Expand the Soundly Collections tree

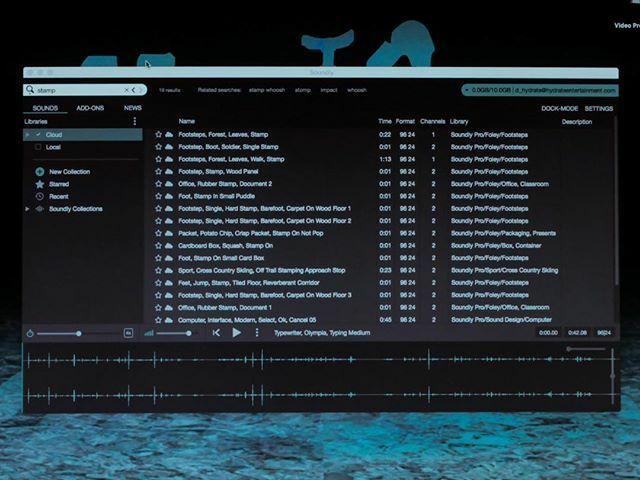pyautogui.click(x=27, y=209)
